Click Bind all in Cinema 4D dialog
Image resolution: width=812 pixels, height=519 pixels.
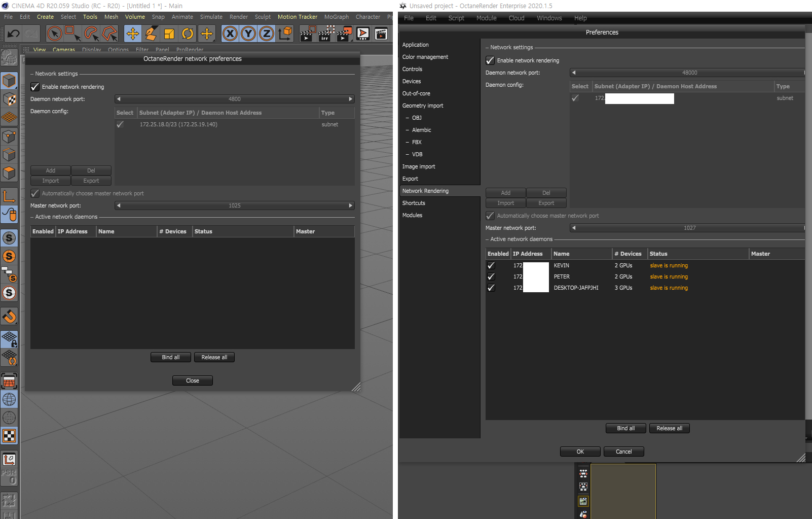click(171, 357)
